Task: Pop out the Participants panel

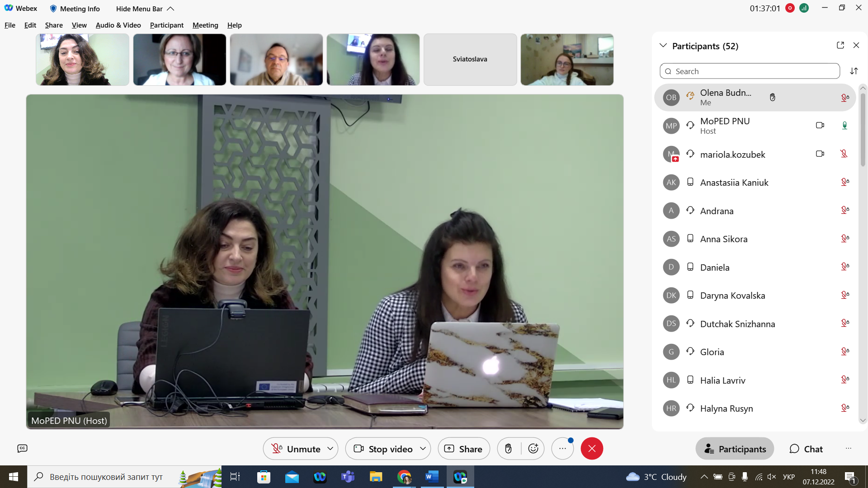Action: point(840,46)
